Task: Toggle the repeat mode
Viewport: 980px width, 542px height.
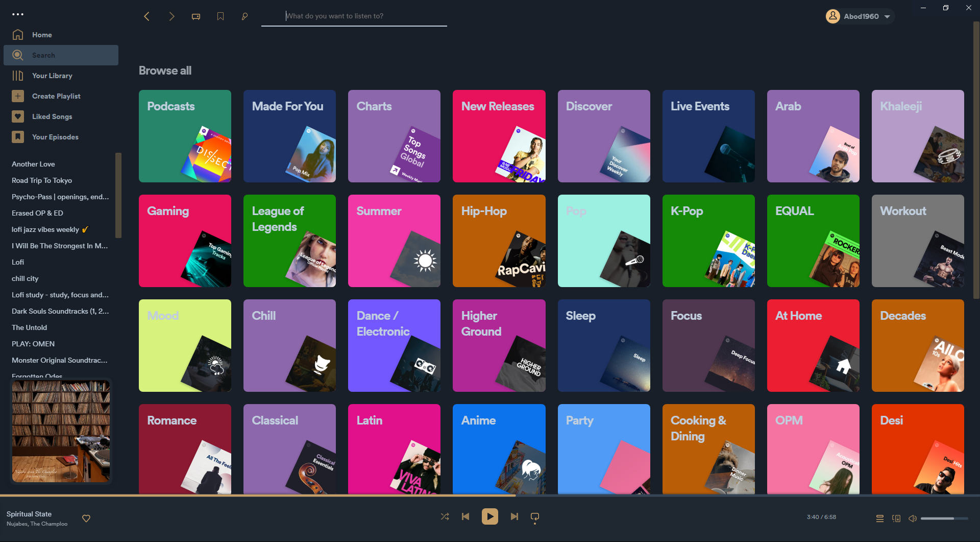Action: pos(535,517)
